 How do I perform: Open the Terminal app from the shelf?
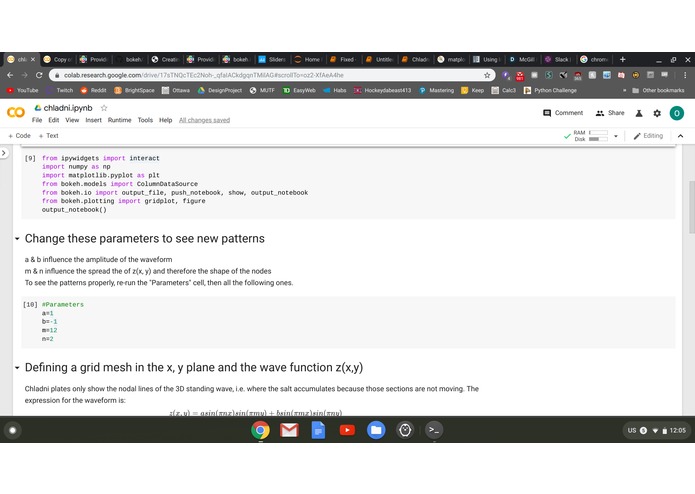pos(434,430)
